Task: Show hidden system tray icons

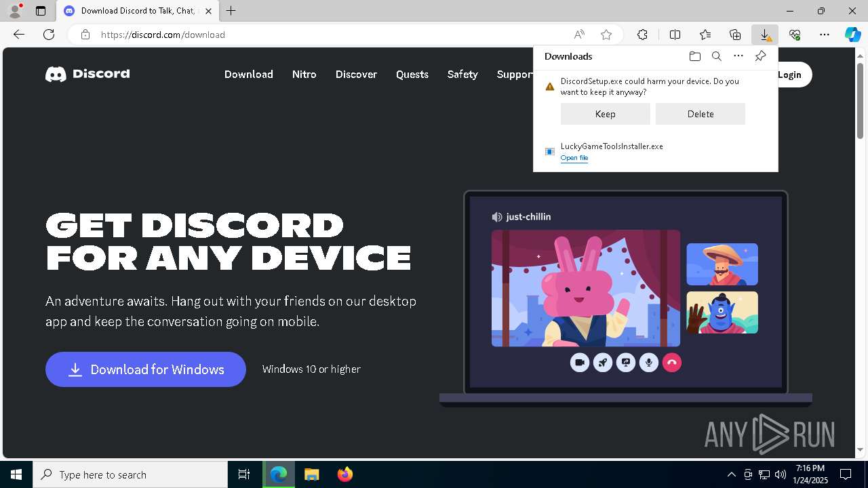Action: click(x=731, y=474)
